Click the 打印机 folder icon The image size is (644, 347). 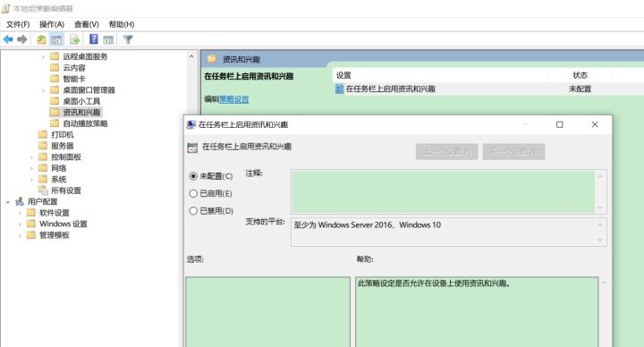click(43, 134)
